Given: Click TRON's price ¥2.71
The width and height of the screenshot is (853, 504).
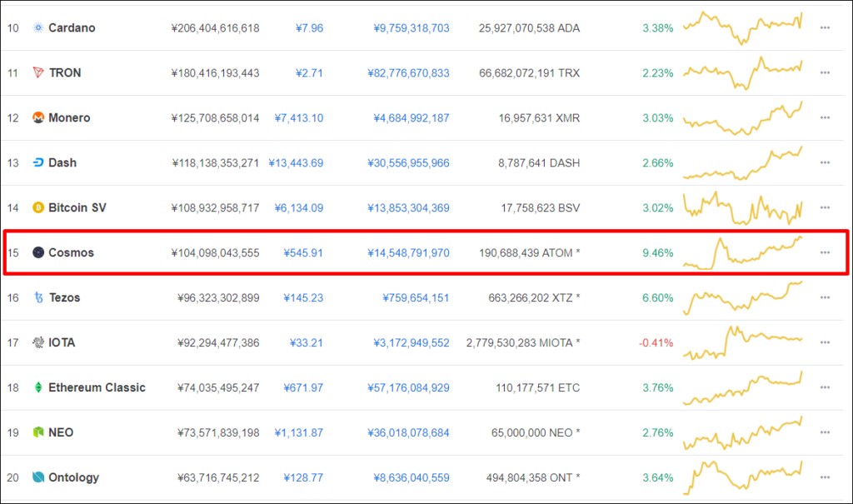Looking at the screenshot, I should (x=310, y=73).
